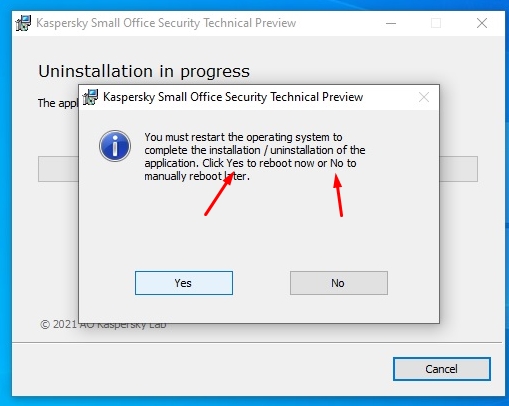Click installer icon in dialog title bar
The image size is (509, 406).
point(90,97)
